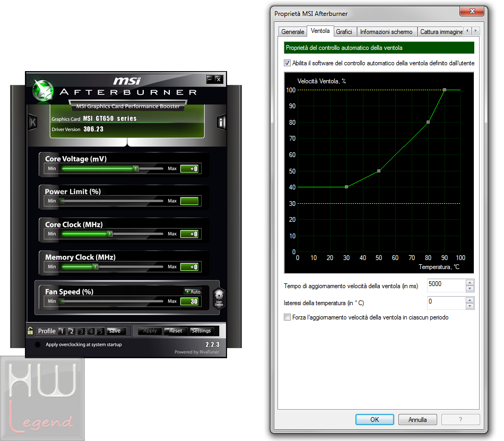Screen dimensions: 504x441
Task: Click the Fan Speed value box showing 30
Action: (x=189, y=301)
